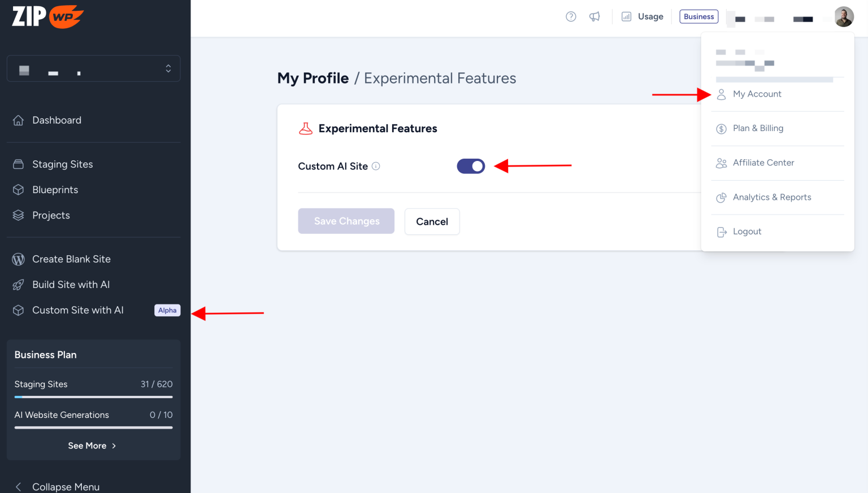The image size is (868, 493).
Task: Toggle the Experimental Features switch off
Action: 471,166
